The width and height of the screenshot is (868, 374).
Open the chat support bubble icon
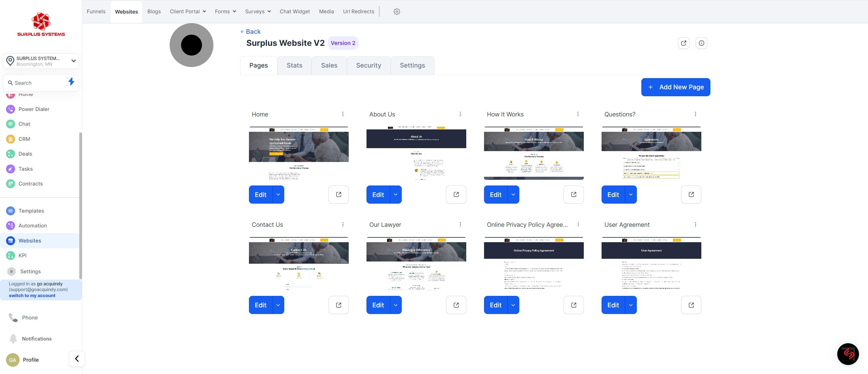pos(848,354)
